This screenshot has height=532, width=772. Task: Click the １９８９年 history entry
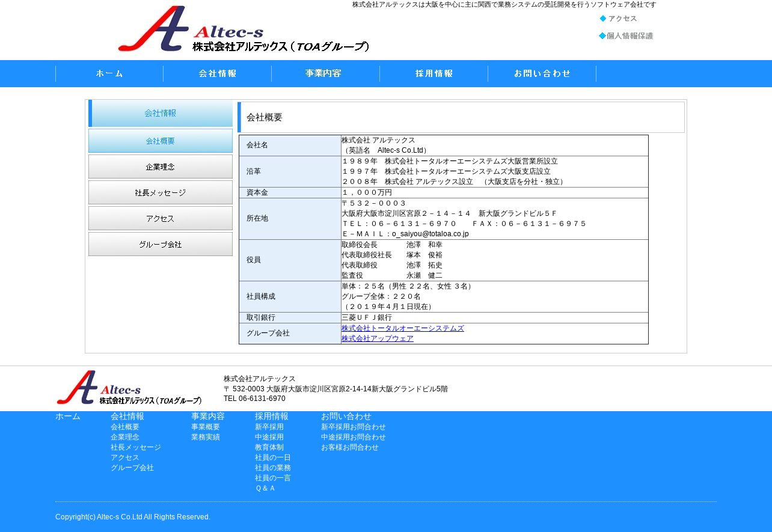(x=450, y=161)
